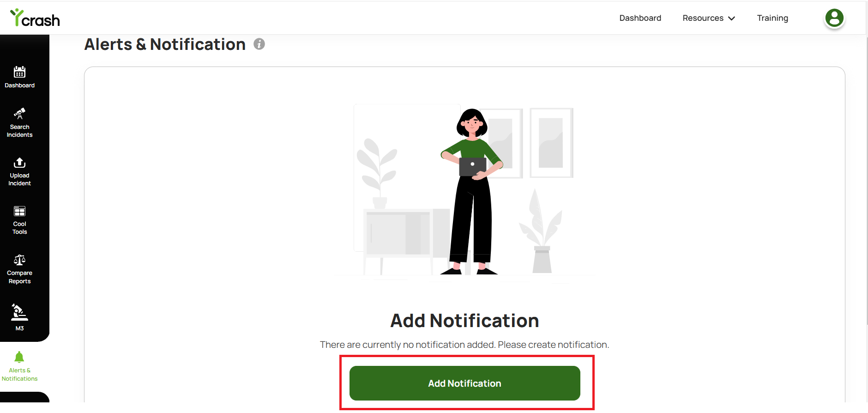Select the Compare Reports scales icon
The image size is (868, 413).
[x=19, y=260]
